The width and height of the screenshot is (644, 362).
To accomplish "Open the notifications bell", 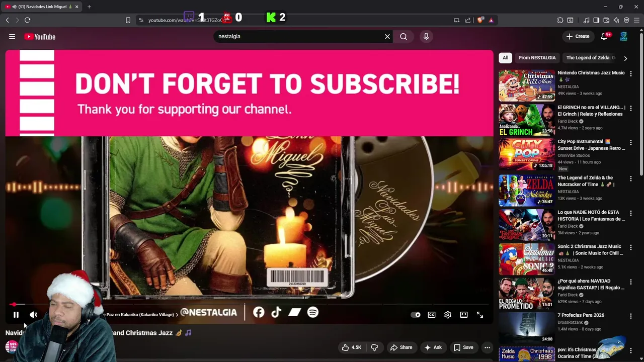I will click(605, 36).
